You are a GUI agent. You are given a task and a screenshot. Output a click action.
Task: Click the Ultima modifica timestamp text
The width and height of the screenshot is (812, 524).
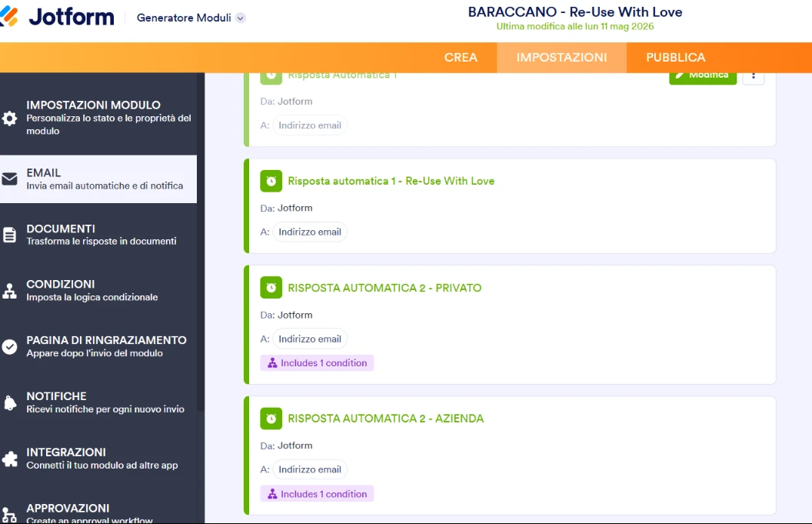575,26
